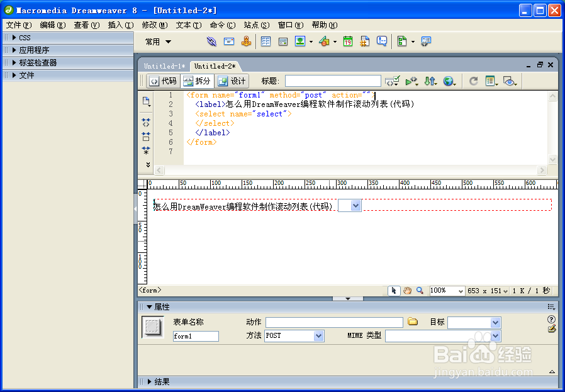565x392 pixels.
Task: Open View Options icon
Action: click(491, 81)
